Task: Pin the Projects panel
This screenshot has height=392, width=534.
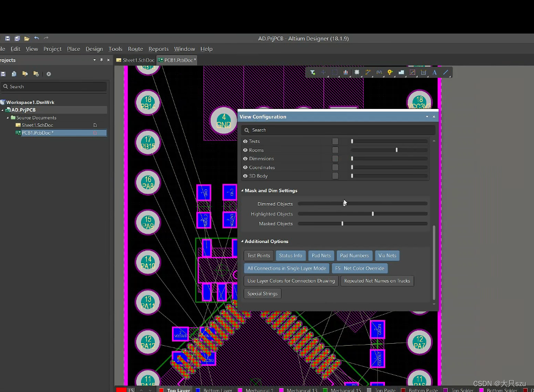Action: pos(101,60)
